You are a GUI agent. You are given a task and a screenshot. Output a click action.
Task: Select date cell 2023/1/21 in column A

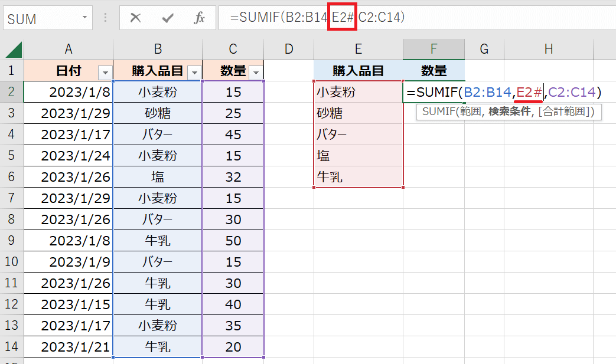(69, 347)
